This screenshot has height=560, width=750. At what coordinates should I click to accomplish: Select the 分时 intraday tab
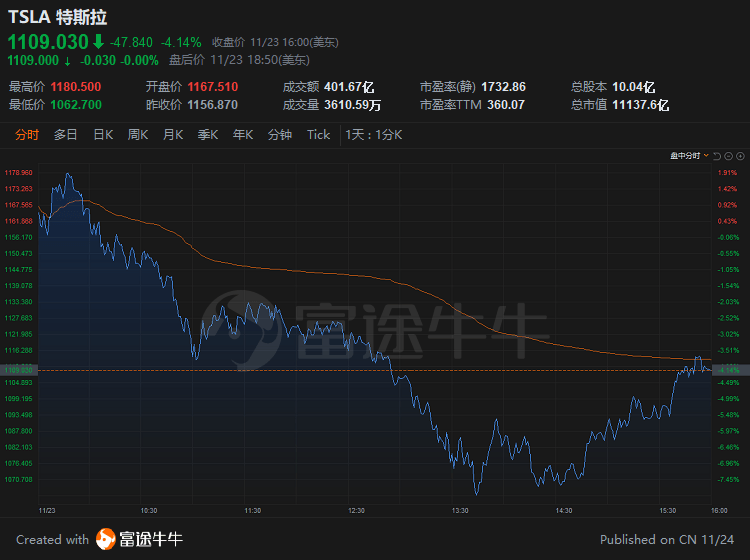pos(27,135)
